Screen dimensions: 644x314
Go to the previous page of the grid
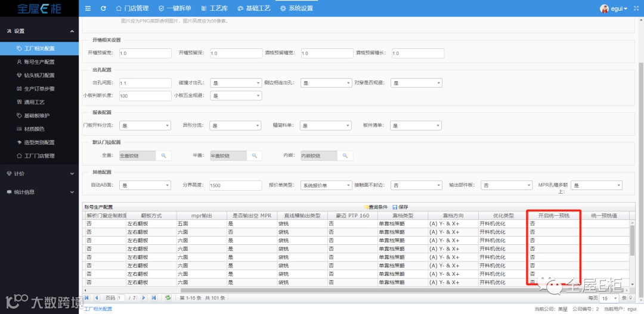coord(96,297)
